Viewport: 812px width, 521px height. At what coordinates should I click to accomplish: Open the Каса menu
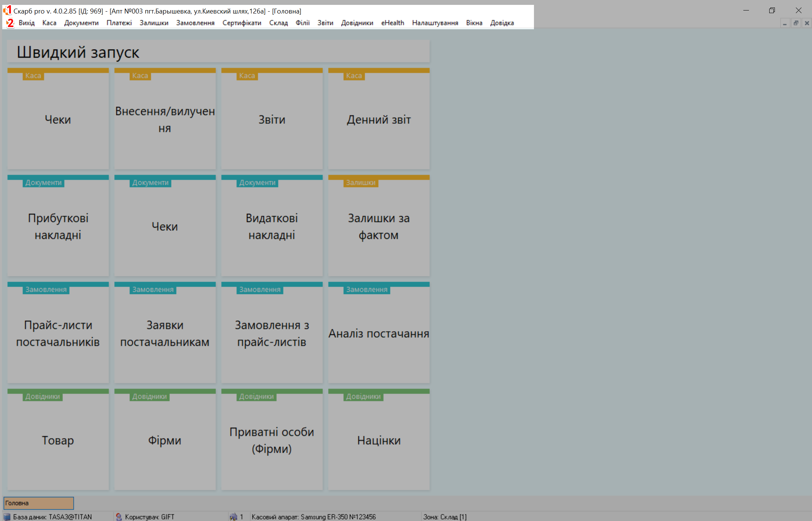[x=49, y=23]
